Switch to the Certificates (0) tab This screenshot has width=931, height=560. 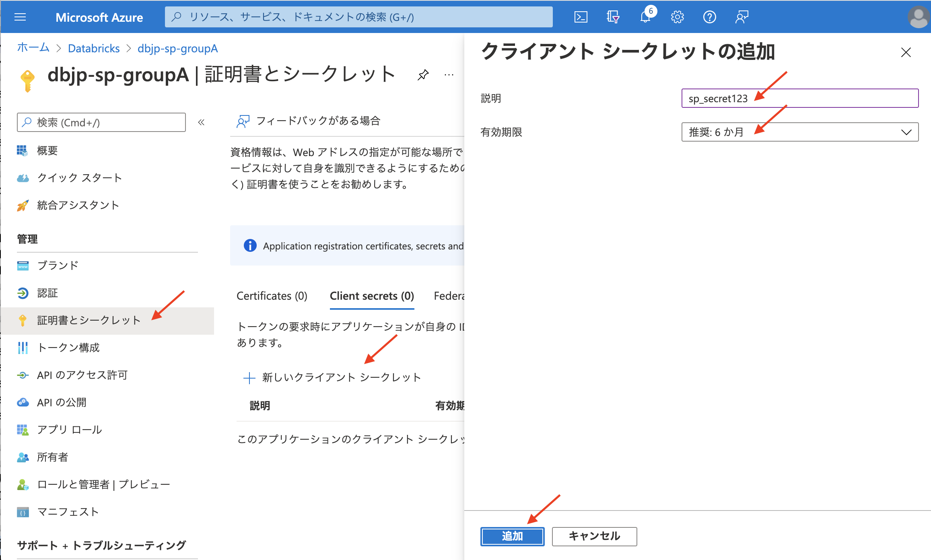click(272, 296)
